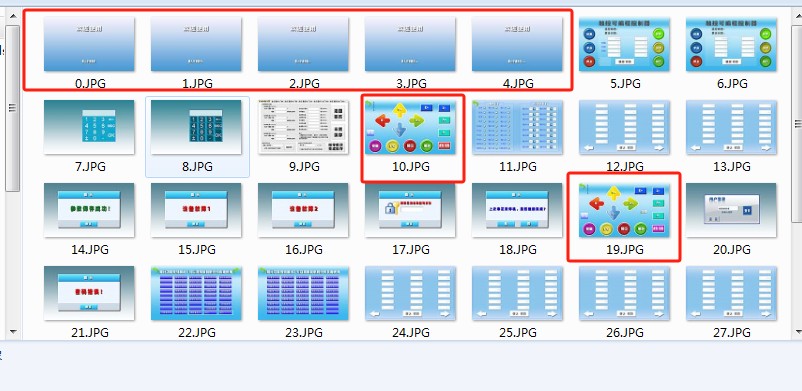Select the 20.JPG user login thumbnail
The width and height of the screenshot is (802, 391).
(731, 210)
